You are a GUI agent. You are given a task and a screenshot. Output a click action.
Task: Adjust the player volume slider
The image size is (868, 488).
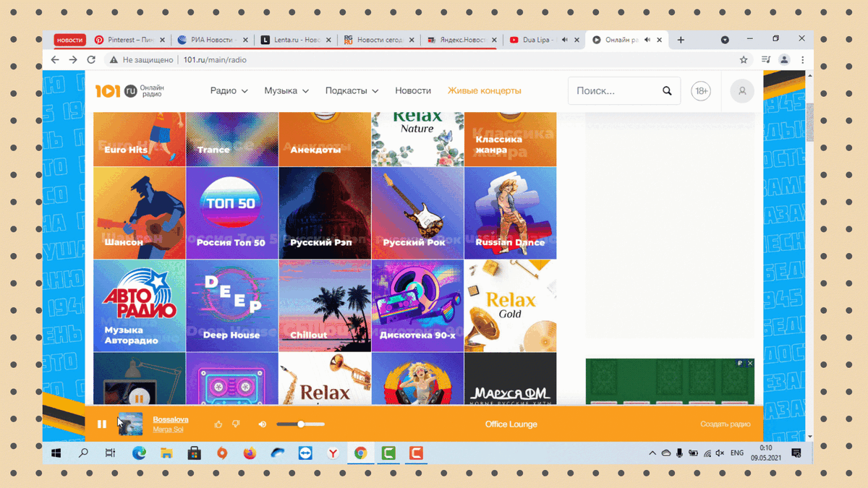point(301,424)
